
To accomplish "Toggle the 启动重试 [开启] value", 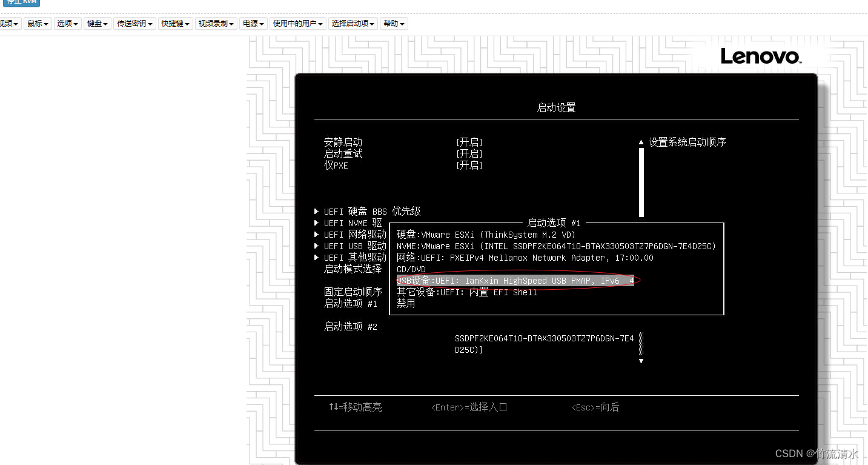I will coord(469,153).
